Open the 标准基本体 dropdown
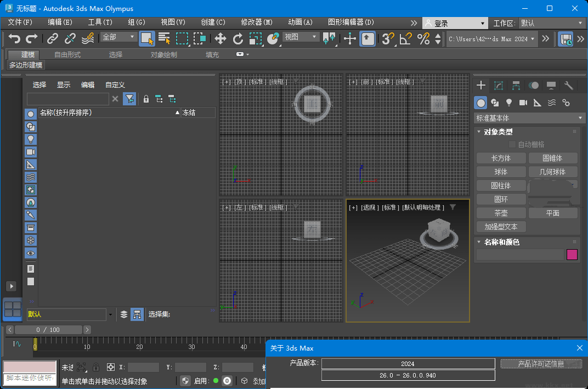 [527, 117]
